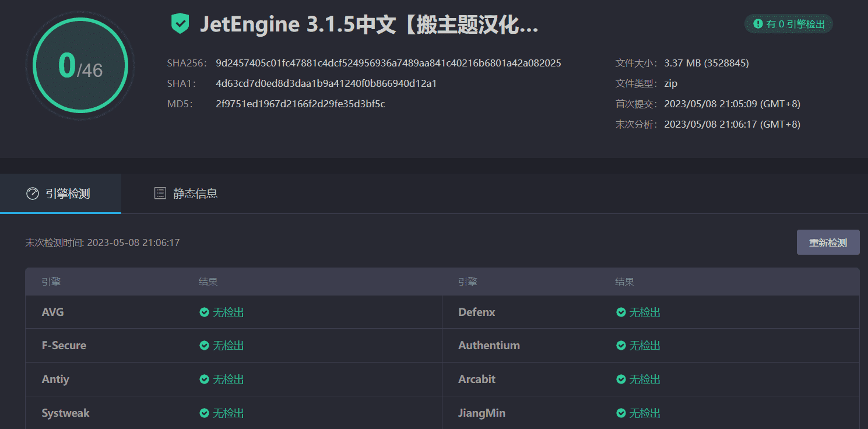
Task: Click the 重新检测 button
Action: point(828,242)
